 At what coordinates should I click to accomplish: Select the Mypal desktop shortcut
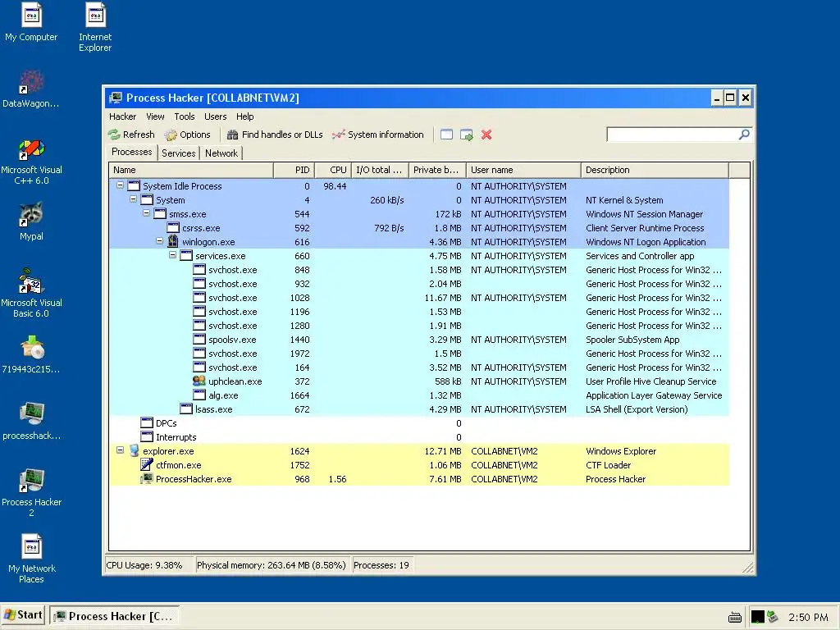coord(31,221)
